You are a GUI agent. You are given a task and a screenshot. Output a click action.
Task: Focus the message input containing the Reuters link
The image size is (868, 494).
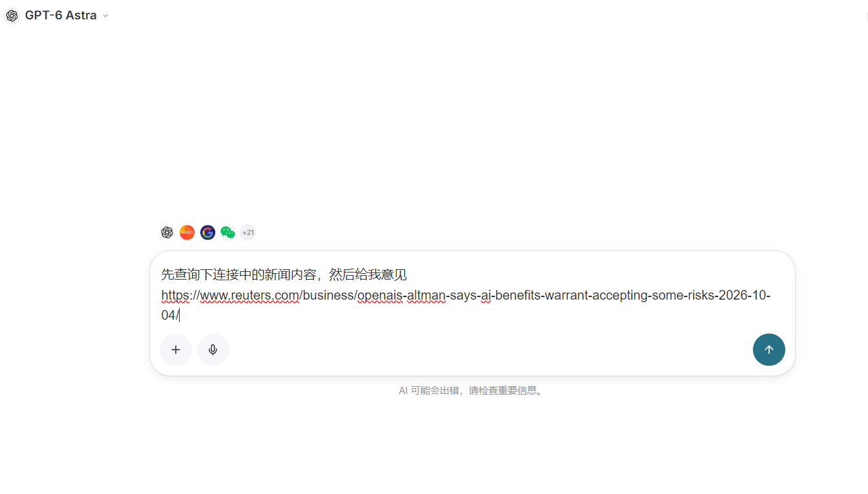(x=472, y=295)
